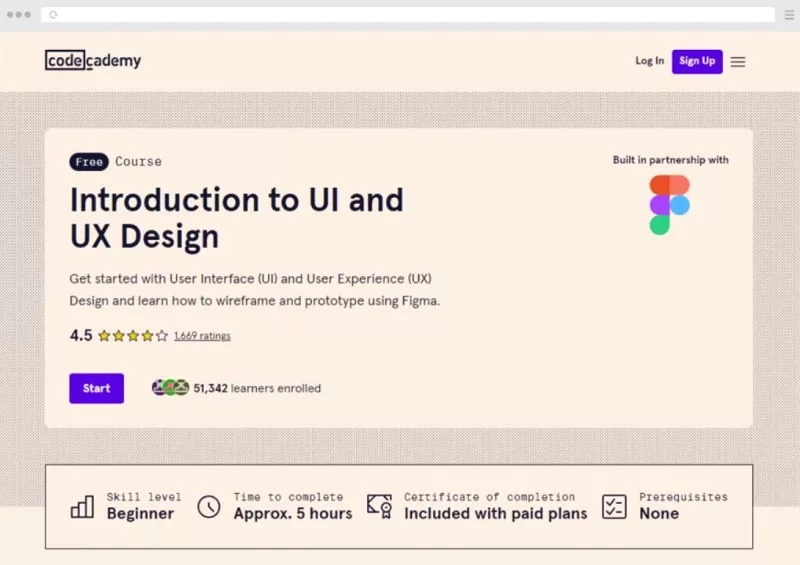800x565 pixels.
Task: Click 'Approx. 5 hours' text
Action: (293, 513)
